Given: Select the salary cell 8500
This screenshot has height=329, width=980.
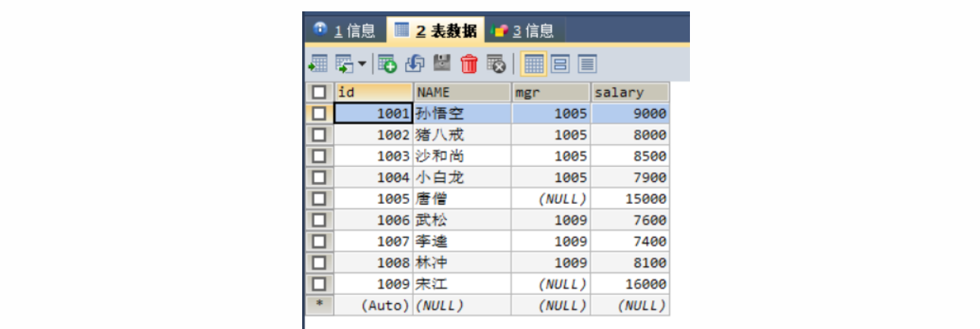Looking at the screenshot, I should (x=630, y=156).
